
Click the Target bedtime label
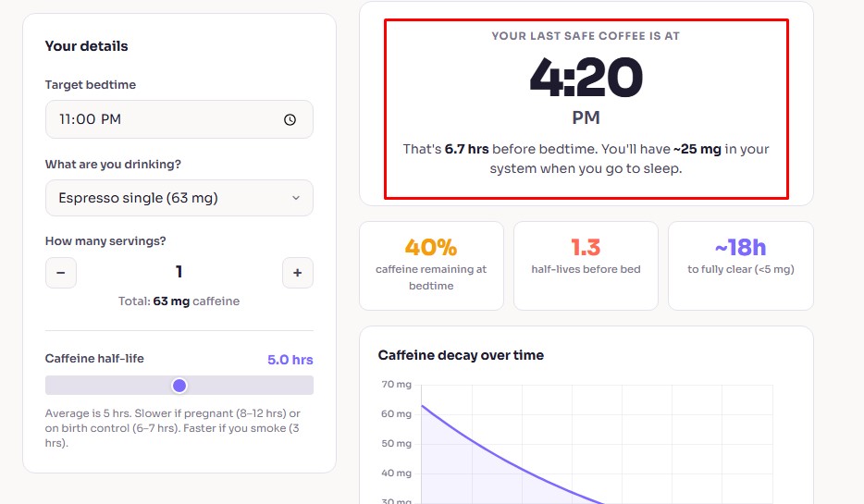click(x=91, y=85)
